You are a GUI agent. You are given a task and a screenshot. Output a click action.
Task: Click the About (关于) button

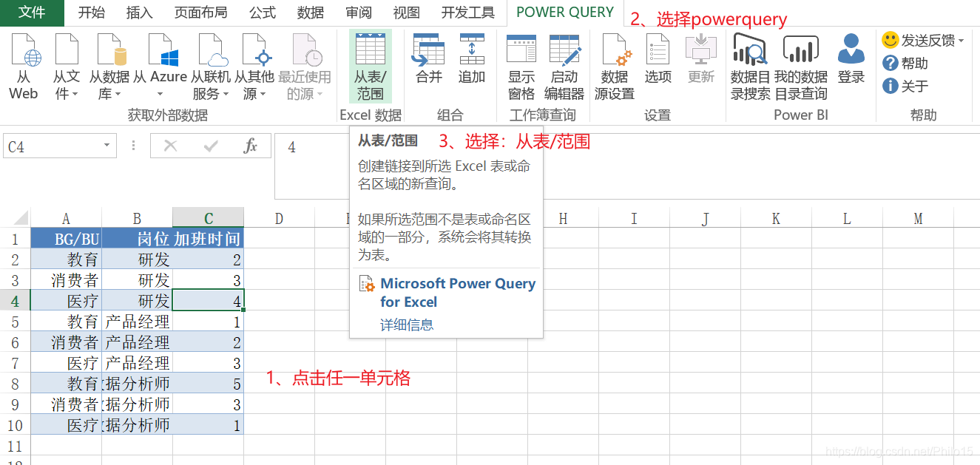[905, 86]
